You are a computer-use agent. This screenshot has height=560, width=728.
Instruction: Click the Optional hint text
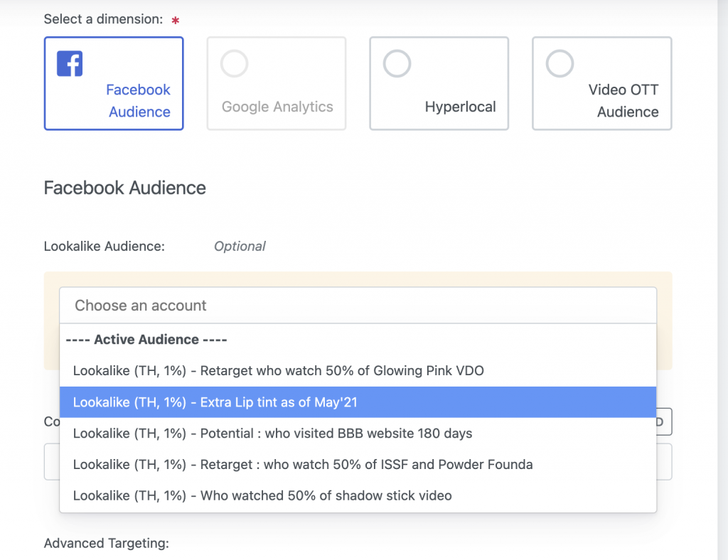coord(240,247)
